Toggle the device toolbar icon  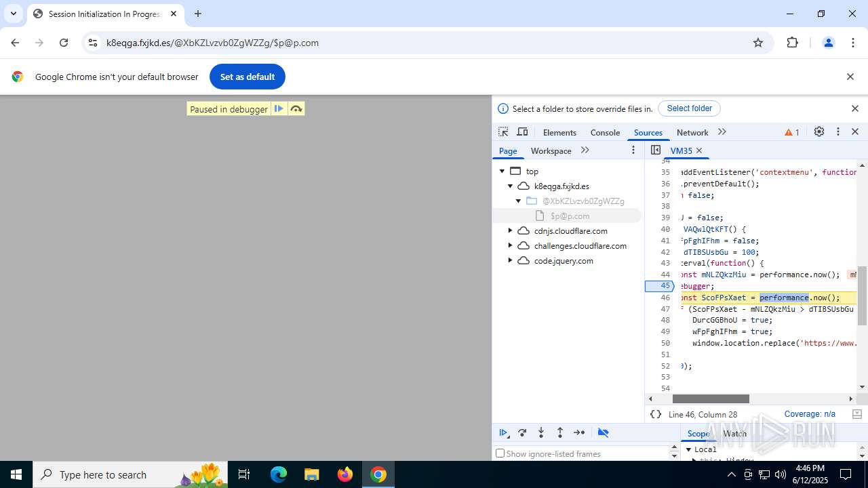tap(522, 132)
